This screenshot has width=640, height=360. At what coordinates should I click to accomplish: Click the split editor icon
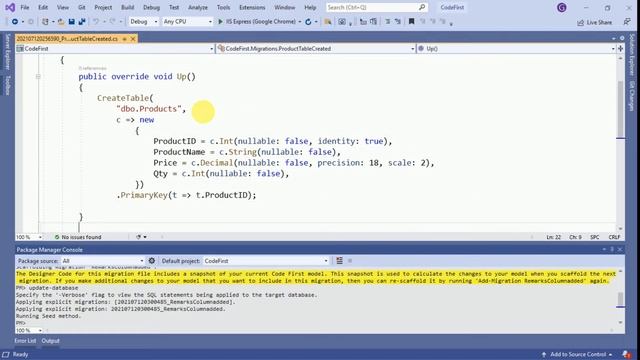click(x=620, y=49)
